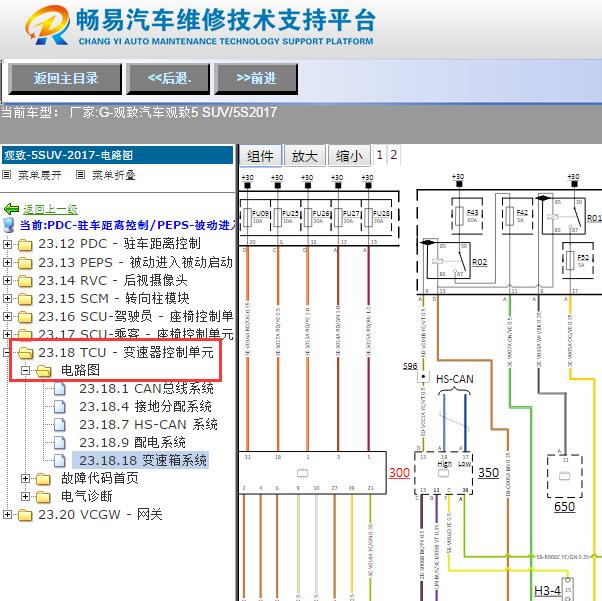Click the 23.20 VCGW folder icon
Viewport: 602px width, 601px height.
(25, 515)
